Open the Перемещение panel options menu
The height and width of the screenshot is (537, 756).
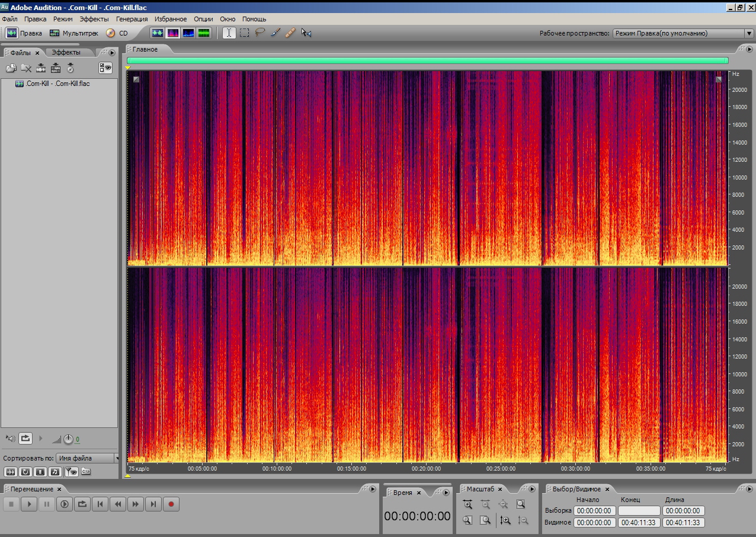(x=373, y=489)
